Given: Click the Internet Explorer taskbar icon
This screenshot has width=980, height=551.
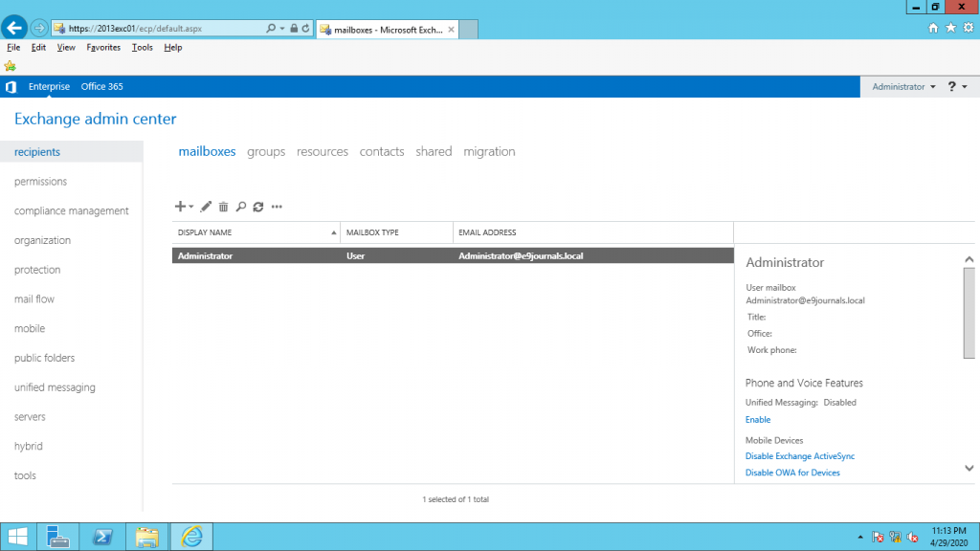Looking at the screenshot, I should tap(191, 537).
